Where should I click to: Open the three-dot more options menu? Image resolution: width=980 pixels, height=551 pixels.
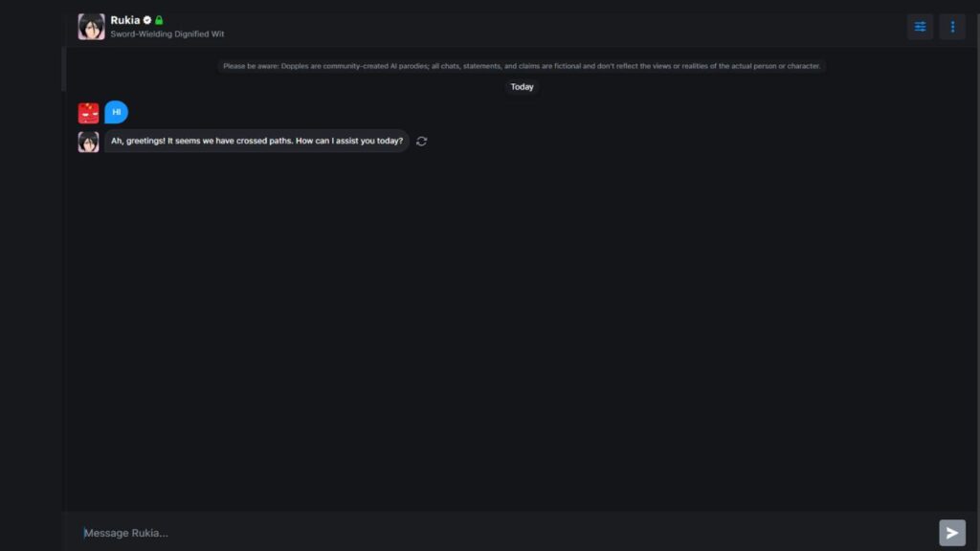tap(952, 27)
